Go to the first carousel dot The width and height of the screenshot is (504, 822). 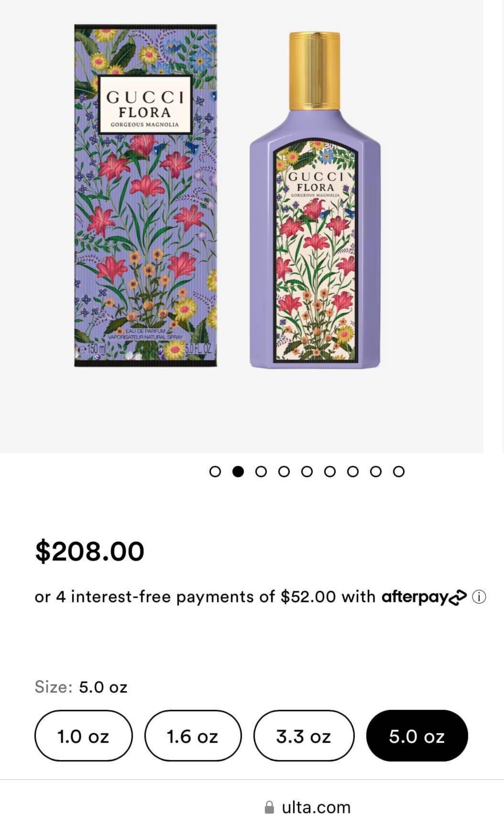point(215,471)
